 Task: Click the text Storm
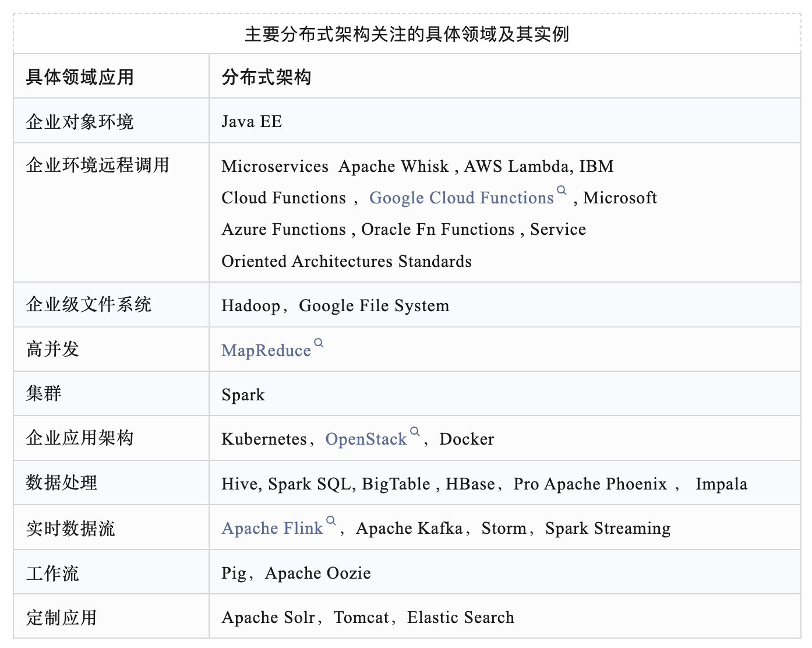(504, 529)
